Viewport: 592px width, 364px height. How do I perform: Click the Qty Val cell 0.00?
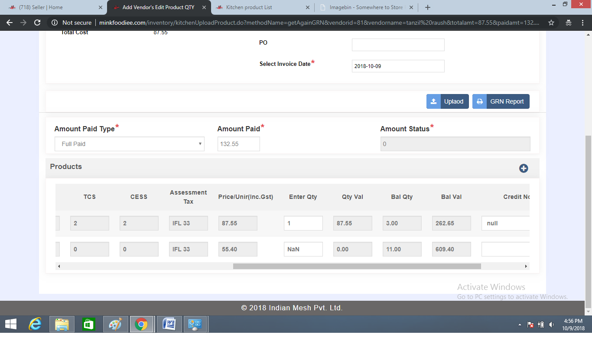point(353,249)
